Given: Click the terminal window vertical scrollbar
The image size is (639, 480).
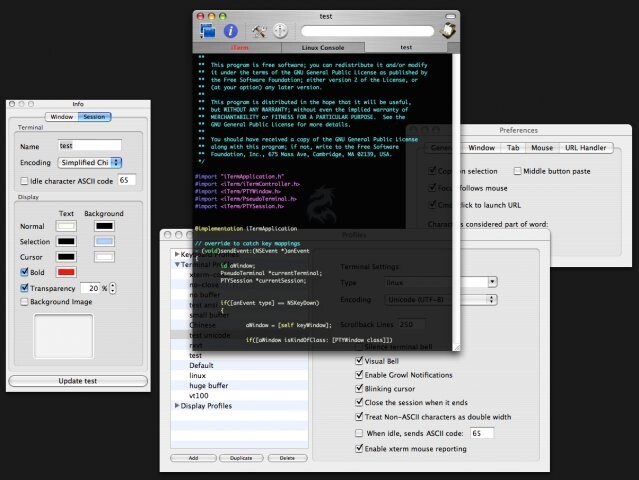Looking at the screenshot, I should point(456,198).
